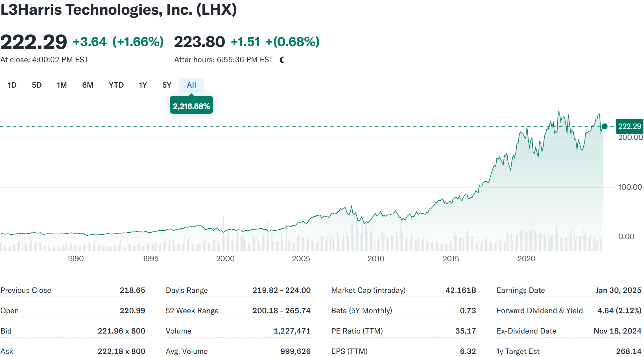
Task: Click the 218.65 previous close value
Action: point(132,290)
